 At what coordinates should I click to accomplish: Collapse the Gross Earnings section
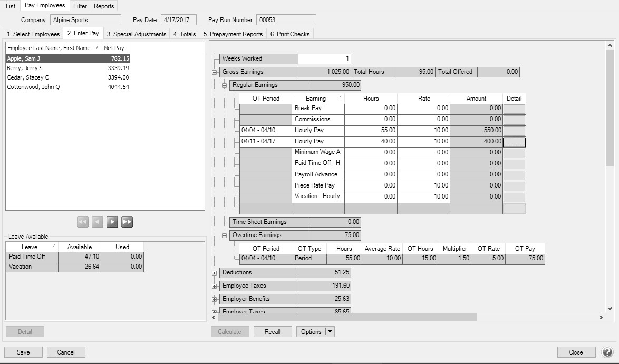click(x=215, y=72)
